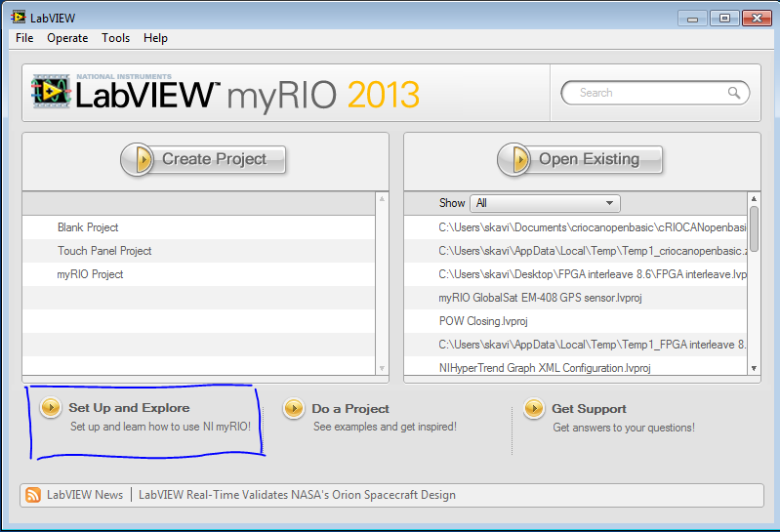Open Temp1_FPGA interleave recent file
This screenshot has height=532, width=780.
(576, 345)
